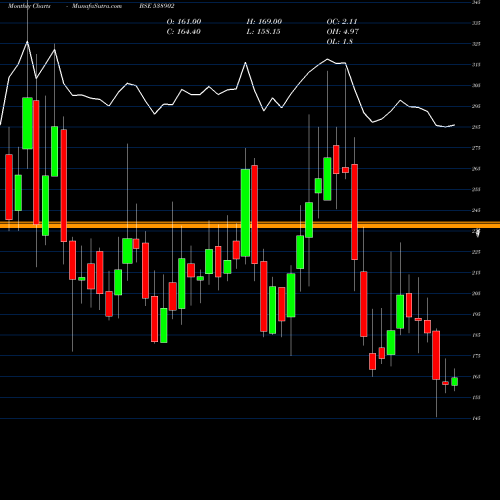Click the 255 price axis label

pyautogui.click(x=476, y=189)
